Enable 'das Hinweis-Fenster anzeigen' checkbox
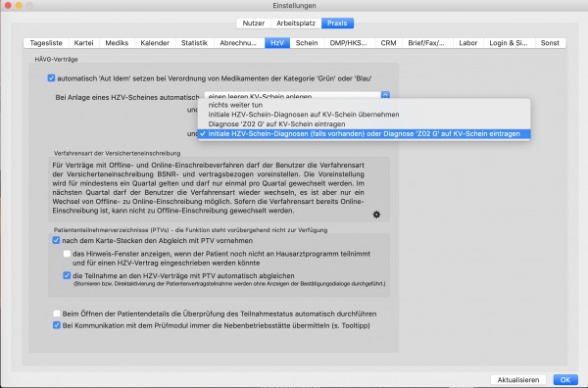 coord(67,254)
